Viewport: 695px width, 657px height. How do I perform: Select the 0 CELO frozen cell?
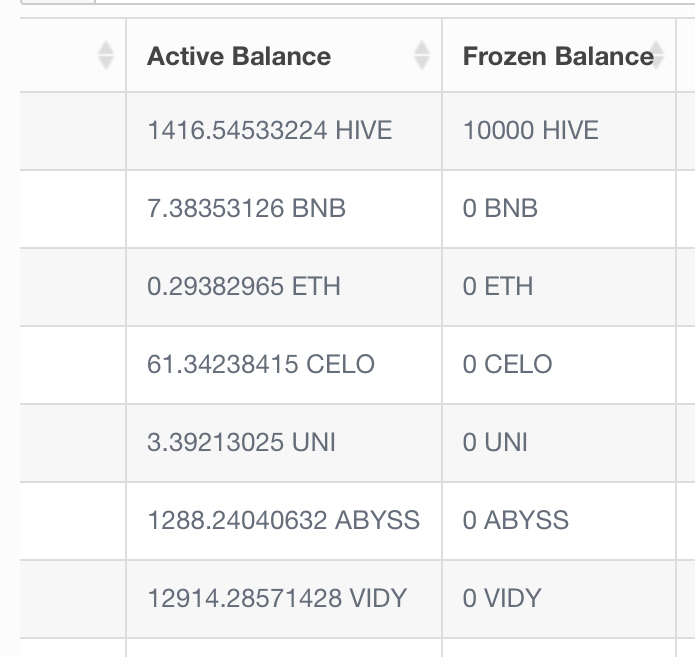tap(559, 365)
